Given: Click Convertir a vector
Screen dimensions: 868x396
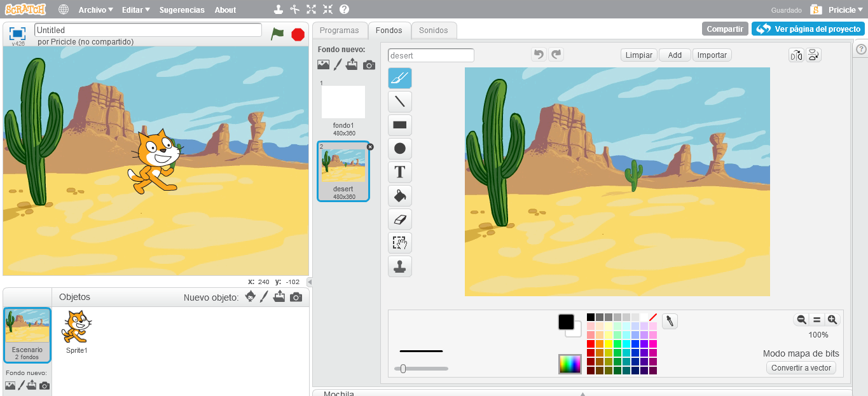Looking at the screenshot, I should tap(801, 367).
